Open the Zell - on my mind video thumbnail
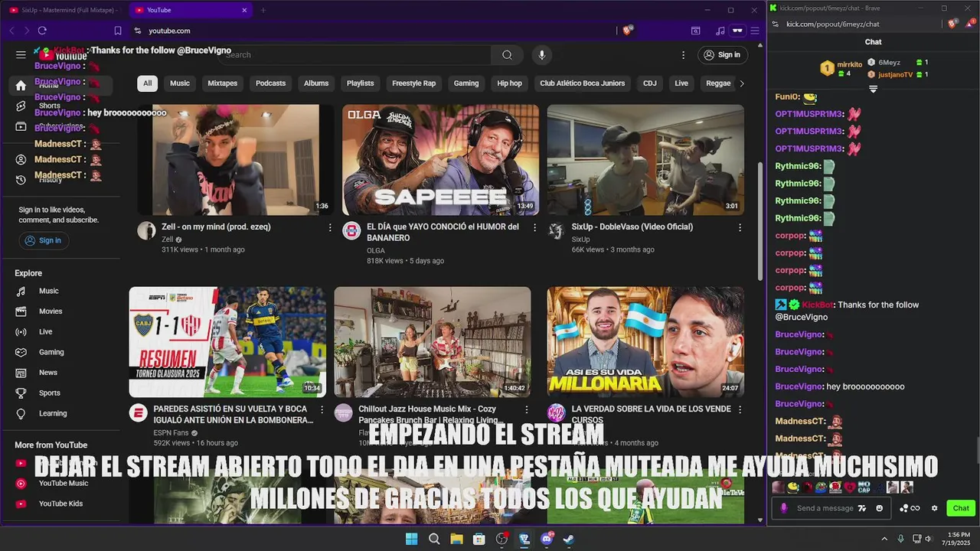This screenshot has width=980, height=551. pos(236,160)
